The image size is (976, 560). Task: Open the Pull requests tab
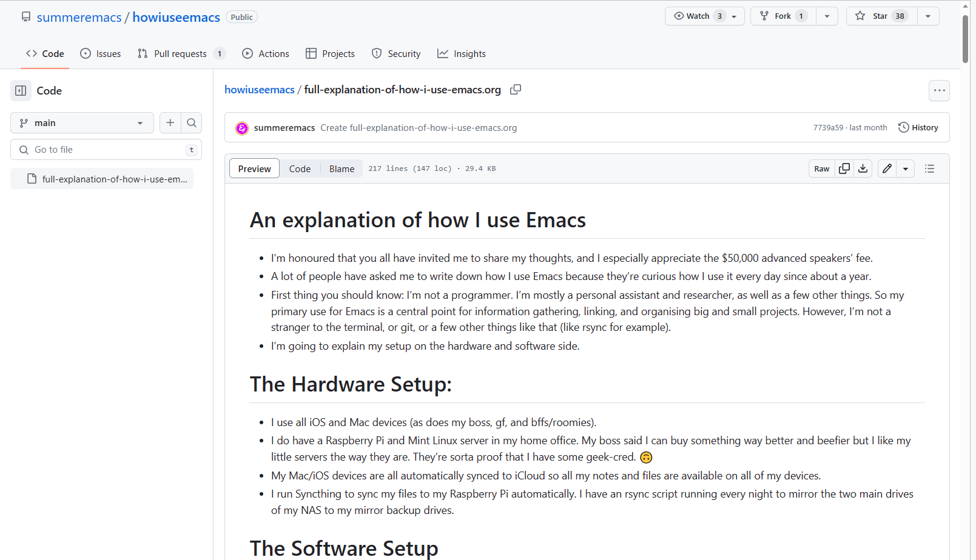(x=181, y=54)
